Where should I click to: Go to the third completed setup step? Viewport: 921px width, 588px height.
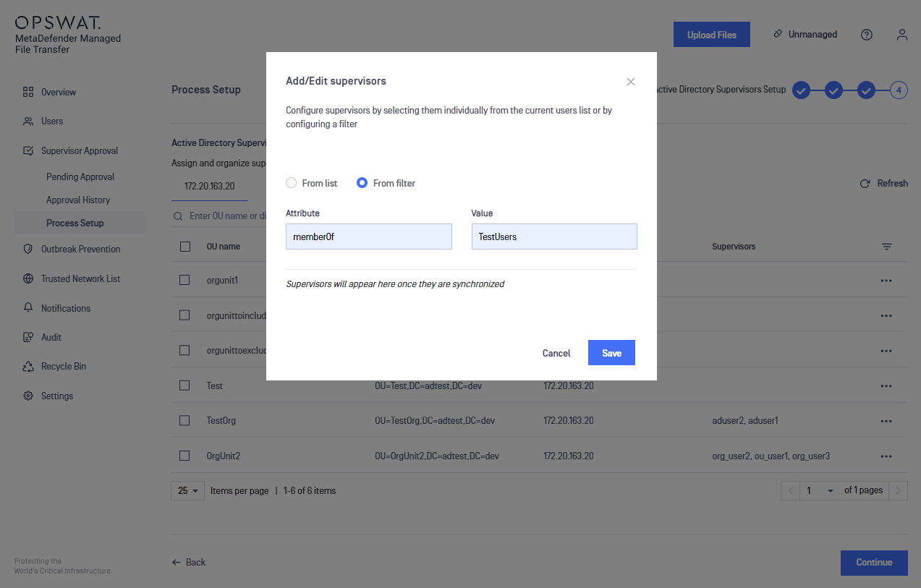867,90
